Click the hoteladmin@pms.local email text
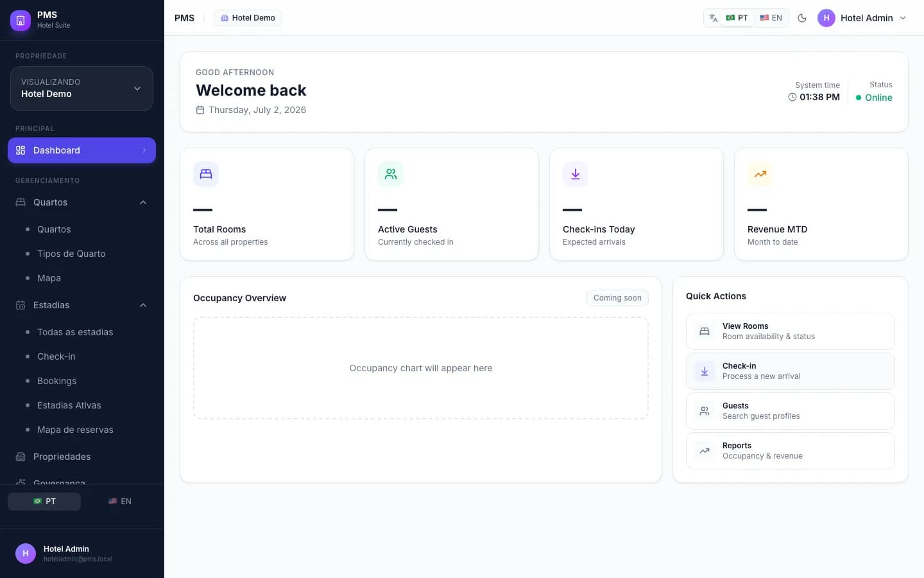The image size is (924, 578). click(78, 559)
